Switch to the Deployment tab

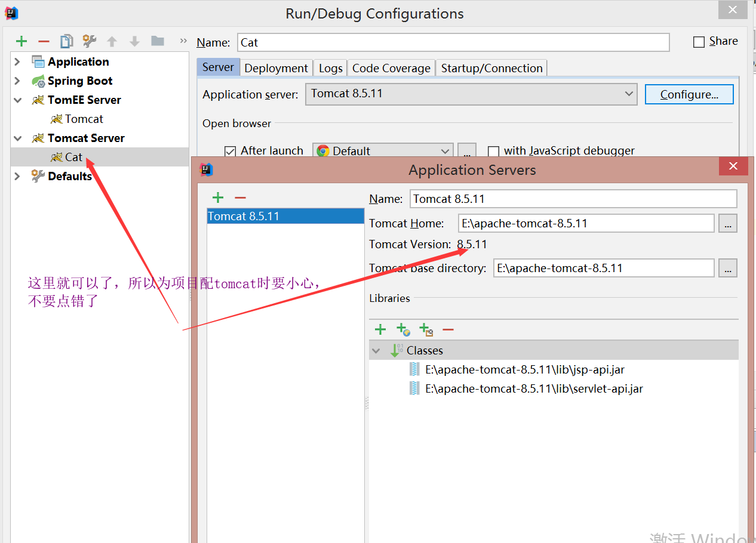[x=276, y=67]
